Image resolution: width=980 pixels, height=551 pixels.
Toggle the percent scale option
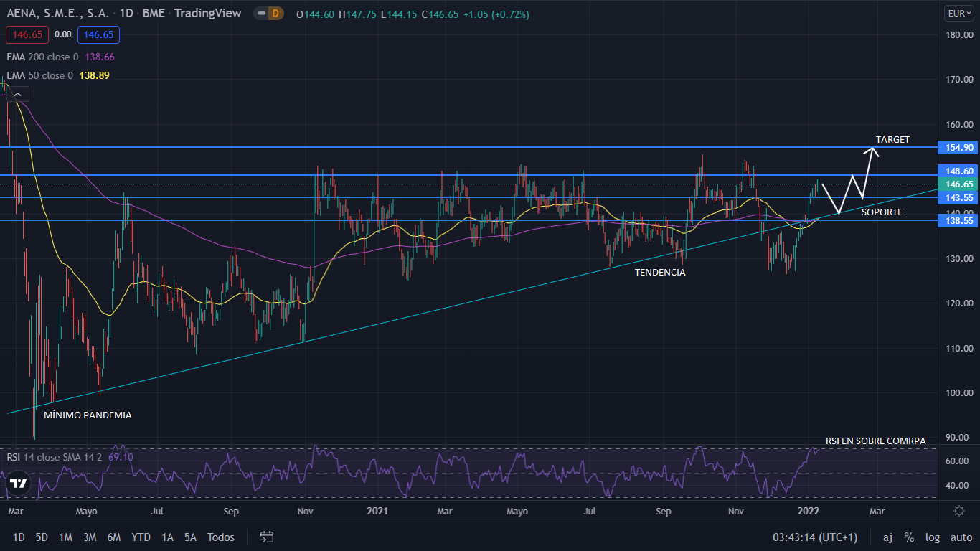pyautogui.click(x=909, y=537)
